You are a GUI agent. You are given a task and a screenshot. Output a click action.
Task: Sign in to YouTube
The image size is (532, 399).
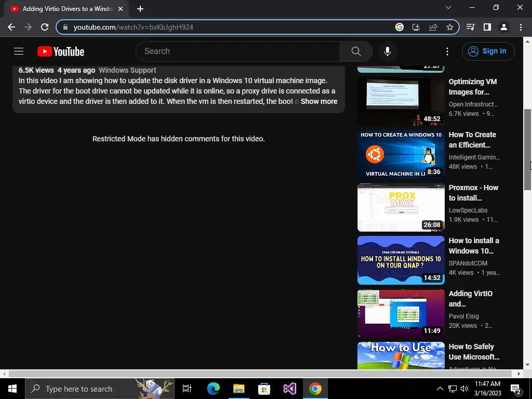(x=488, y=51)
